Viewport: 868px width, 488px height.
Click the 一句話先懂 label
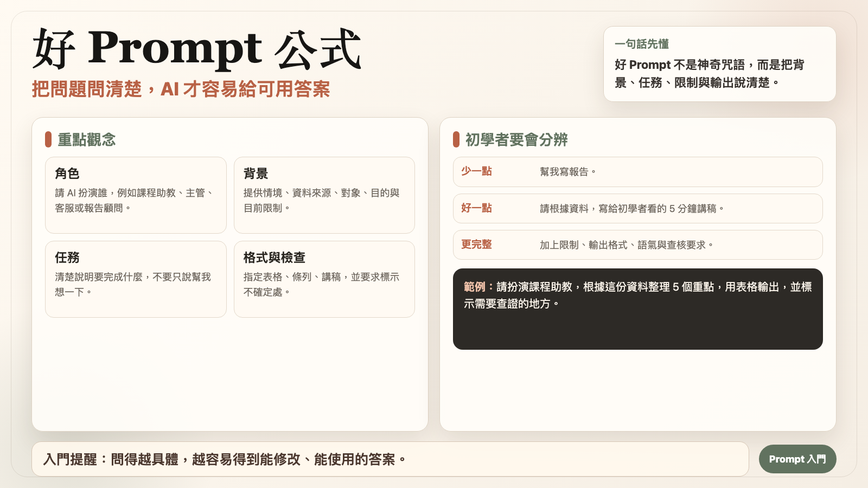tap(642, 44)
